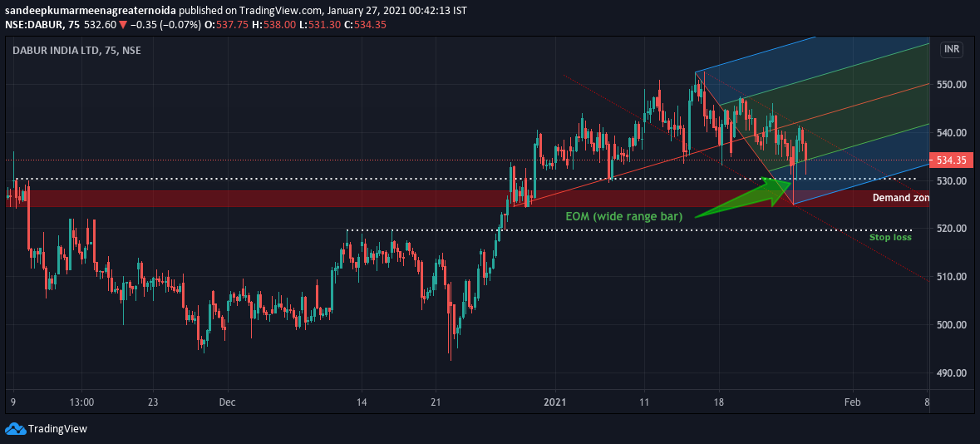Click the TradingView cloud logo icon
The height and width of the screenshot is (444, 980).
[x=15, y=429]
